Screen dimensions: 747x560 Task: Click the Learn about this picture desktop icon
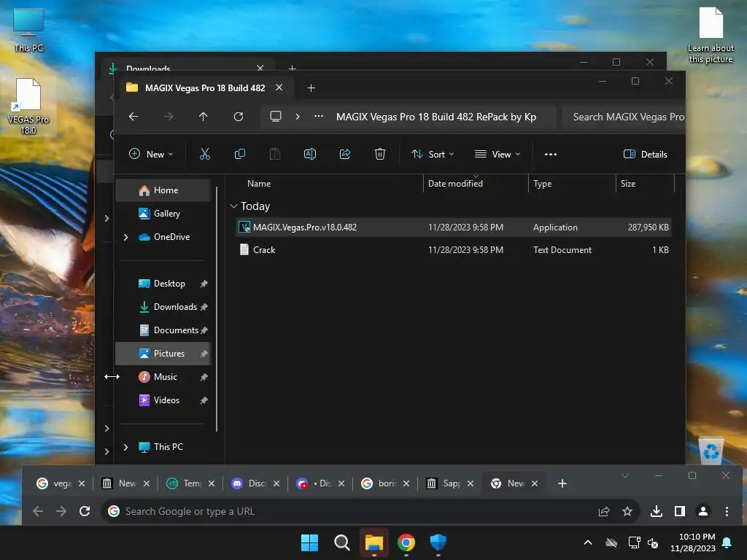(711, 36)
